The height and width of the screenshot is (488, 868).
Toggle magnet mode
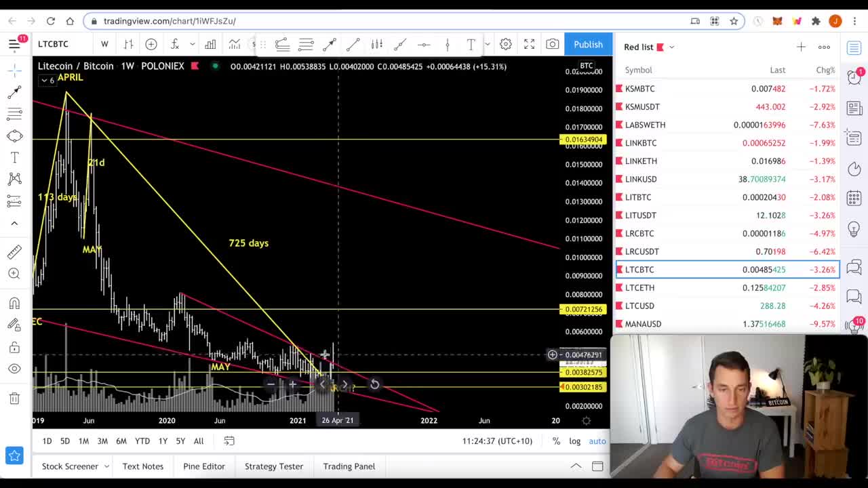(14, 304)
